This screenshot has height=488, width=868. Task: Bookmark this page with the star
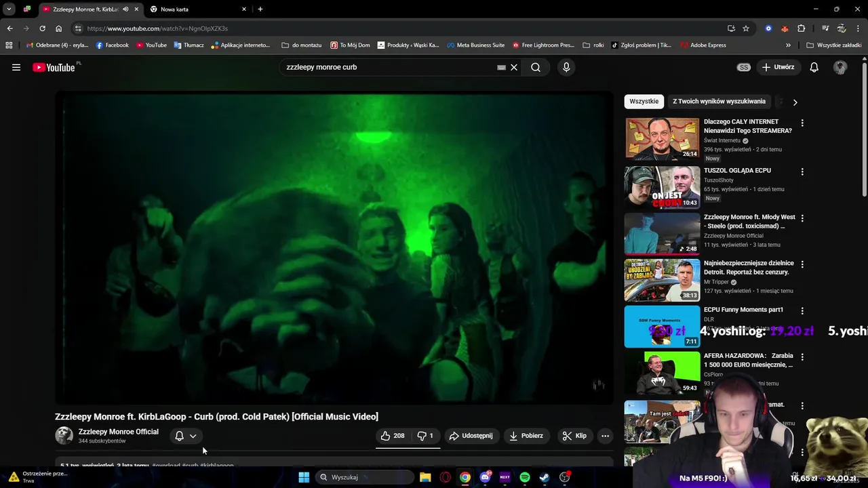point(746,28)
